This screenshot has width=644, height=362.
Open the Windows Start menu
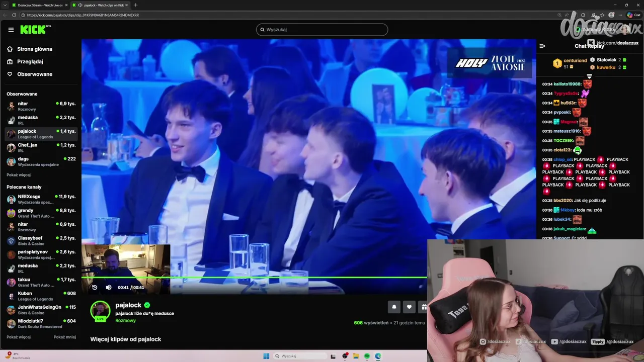point(266,356)
